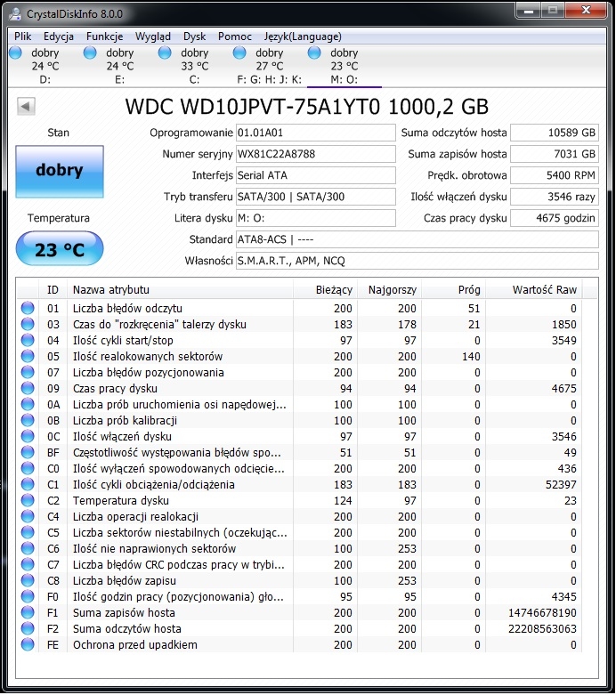The image size is (616, 695).
Task: Click the Interfejs field Serial ATA
Action: coord(315,175)
